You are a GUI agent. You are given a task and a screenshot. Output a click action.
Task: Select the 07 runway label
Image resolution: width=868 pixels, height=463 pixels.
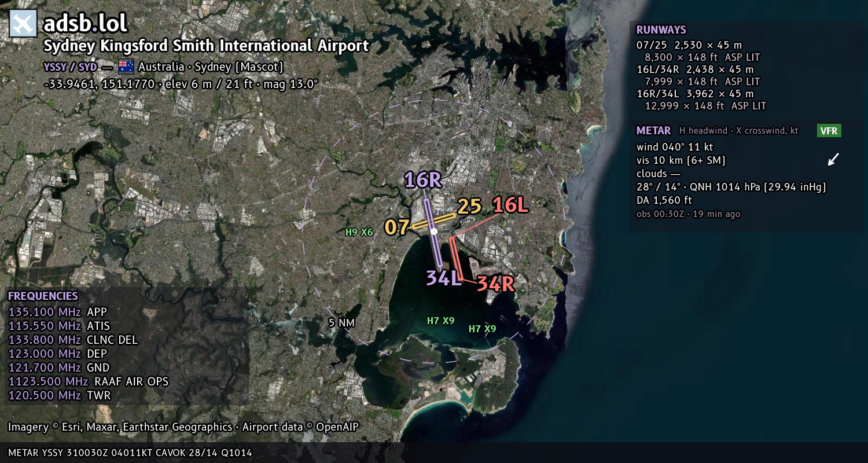pos(397,227)
